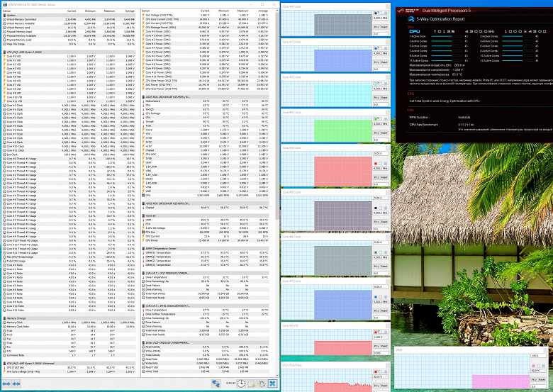
Task: Collapse the ASUS EC sensor group
Action: click(x=143, y=215)
